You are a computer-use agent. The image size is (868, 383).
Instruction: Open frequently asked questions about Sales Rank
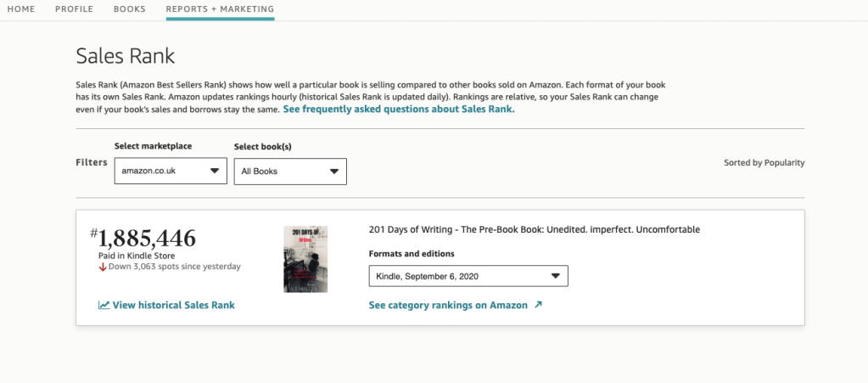pos(399,109)
